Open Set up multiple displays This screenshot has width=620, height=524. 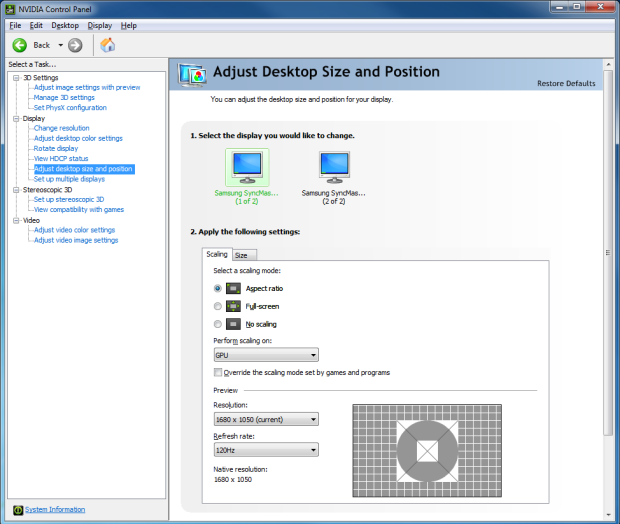click(69, 179)
